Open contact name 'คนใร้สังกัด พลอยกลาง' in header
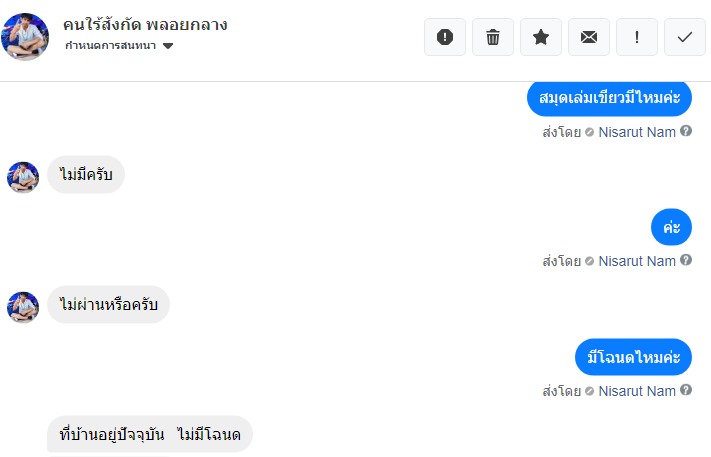The image size is (711, 457). click(x=144, y=24)
